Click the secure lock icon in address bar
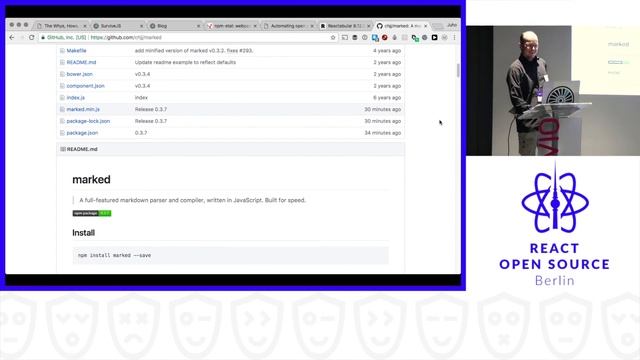This screenshot has width=640, height=360. [x=43, y=37]
